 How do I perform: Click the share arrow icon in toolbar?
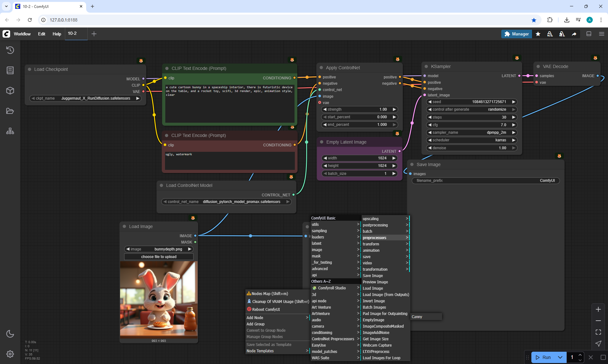click(x=574, y=34)
